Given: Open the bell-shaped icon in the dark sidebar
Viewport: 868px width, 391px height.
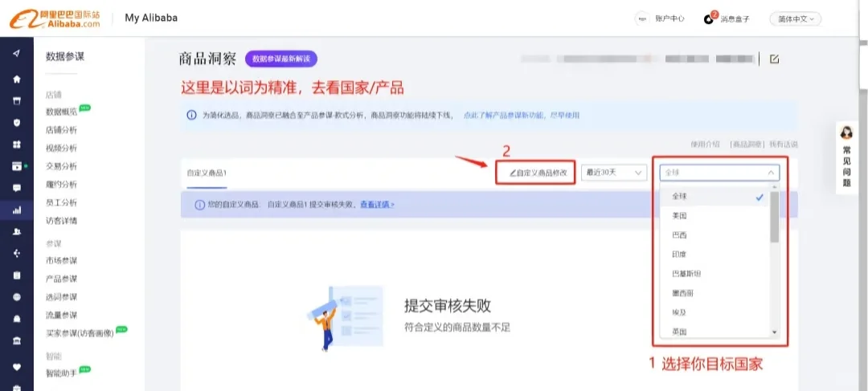Looking at the screenshot, I should pos(17,319).
